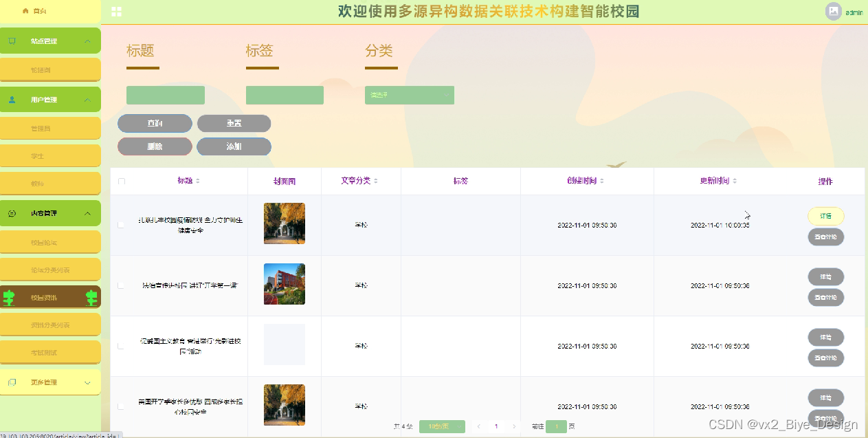The image size is (868, 438).
Task: Open the 10条/页 page size dropdown
Action: 442,426
